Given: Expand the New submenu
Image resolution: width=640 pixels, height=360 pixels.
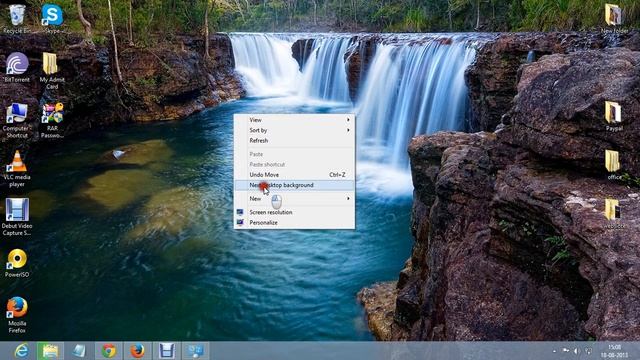Looking at the screenshot, I should (x=294, y=198).
